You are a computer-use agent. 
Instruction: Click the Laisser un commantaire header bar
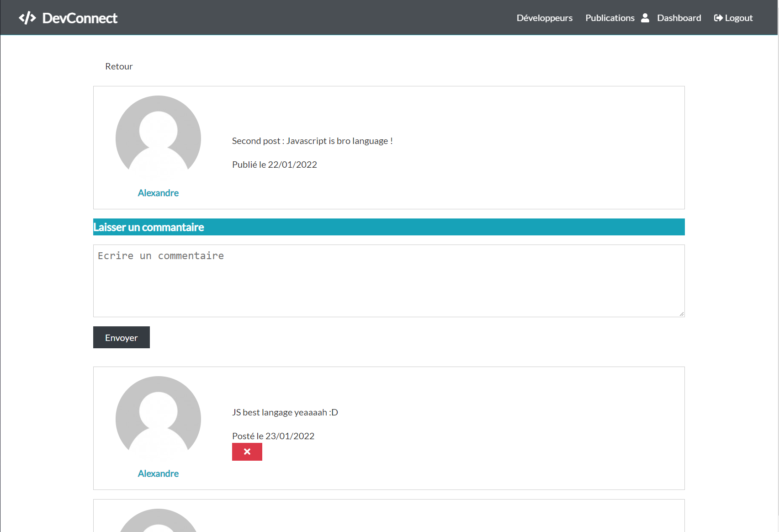[388, 227]
